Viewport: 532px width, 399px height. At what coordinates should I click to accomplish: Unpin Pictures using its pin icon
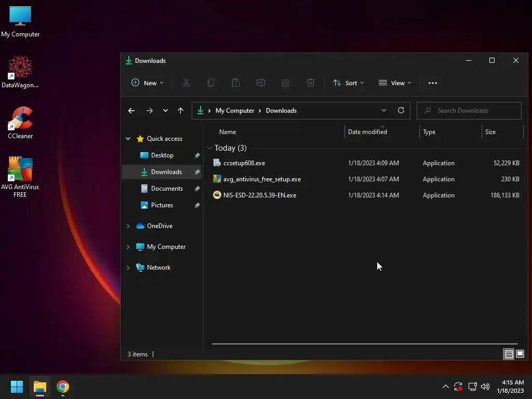point(197,205)
